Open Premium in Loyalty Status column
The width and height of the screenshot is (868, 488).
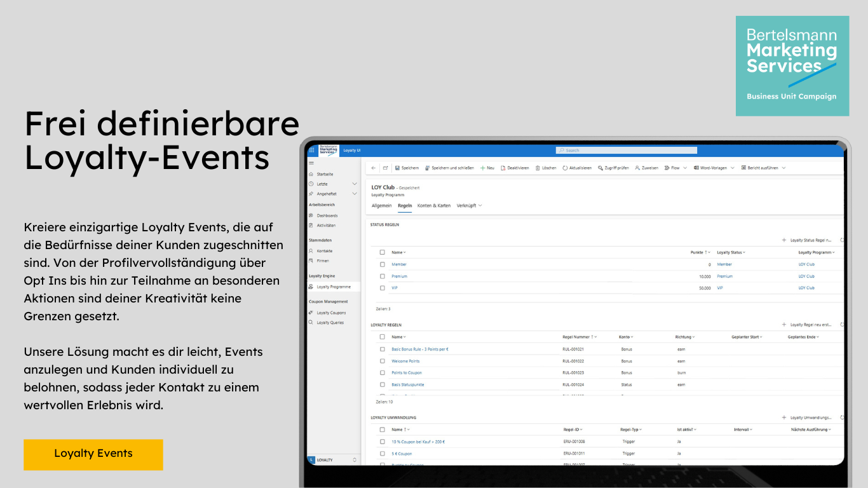pyautogui.click(x=724, y=276)
